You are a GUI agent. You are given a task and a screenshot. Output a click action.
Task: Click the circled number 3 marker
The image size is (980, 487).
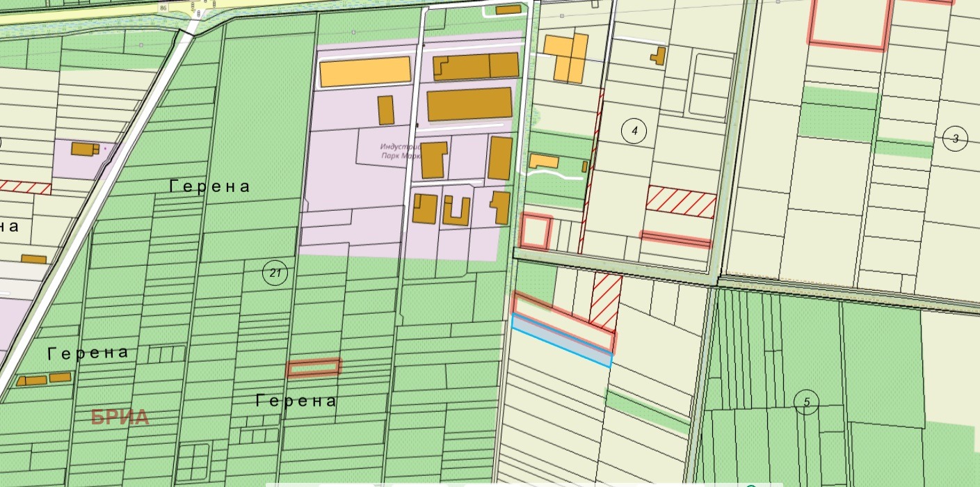point(955,139)
